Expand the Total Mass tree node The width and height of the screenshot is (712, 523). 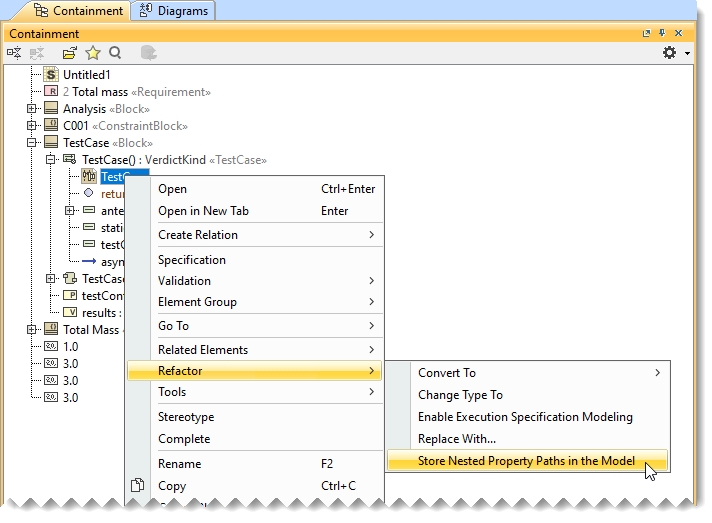click(x=32, y=329)
